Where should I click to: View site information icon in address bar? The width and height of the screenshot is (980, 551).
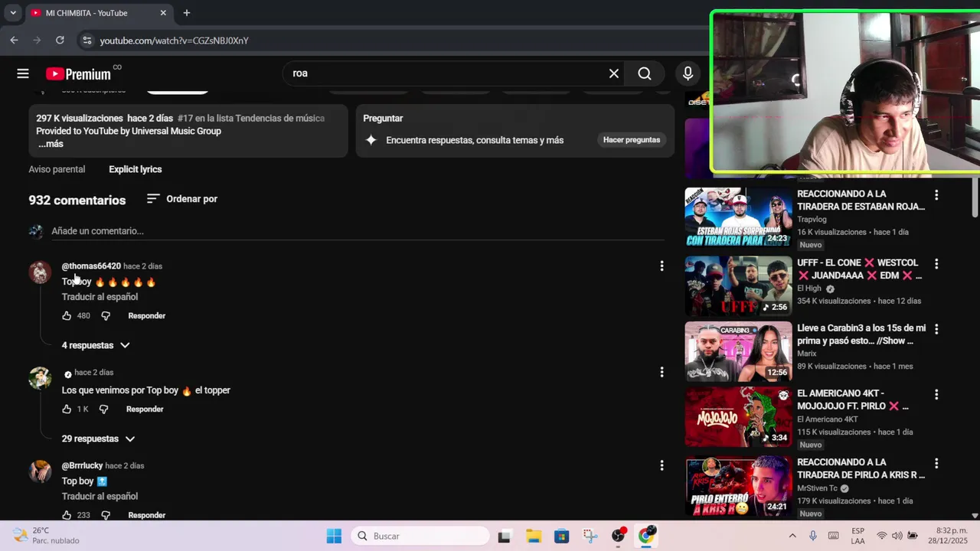click(87, 41)
